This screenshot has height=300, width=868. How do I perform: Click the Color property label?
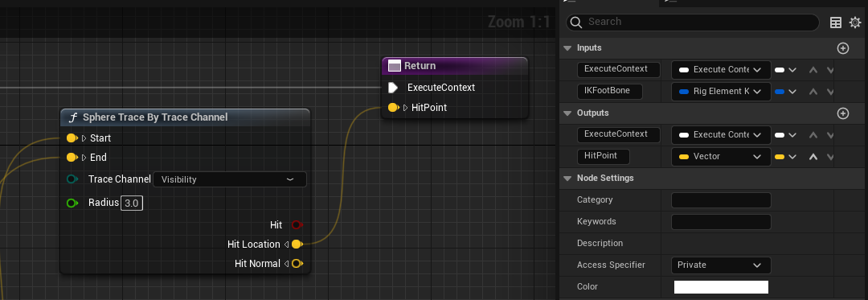tap(587, 286)
